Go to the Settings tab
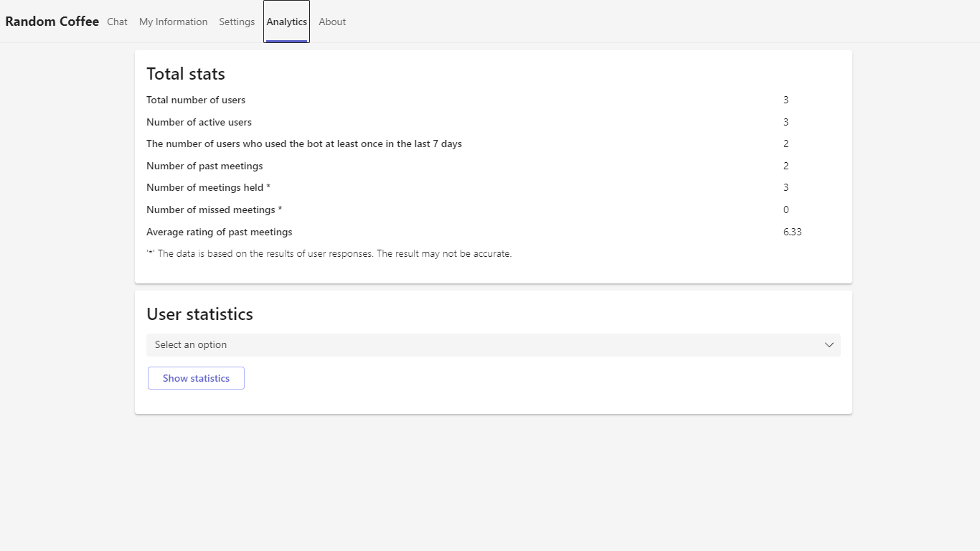Image resolution: width=980 pixels, height=551 pixels. [x=237, y=22]
